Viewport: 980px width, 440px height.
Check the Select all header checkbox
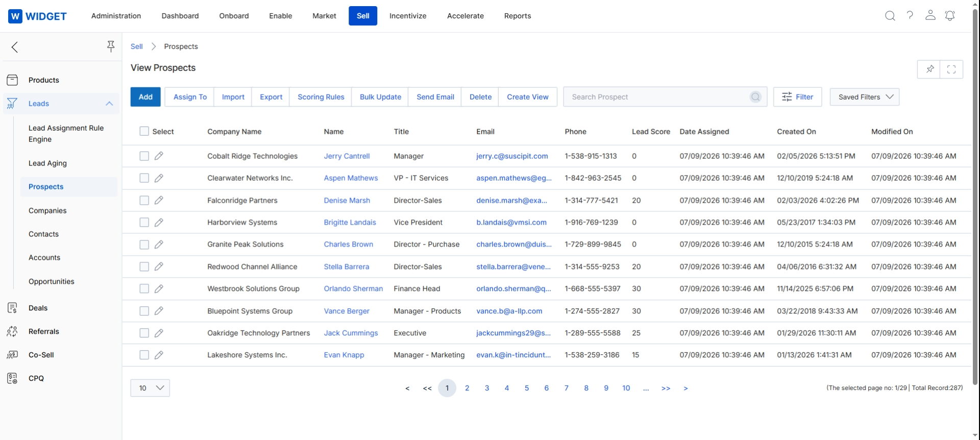coord(144,131)
